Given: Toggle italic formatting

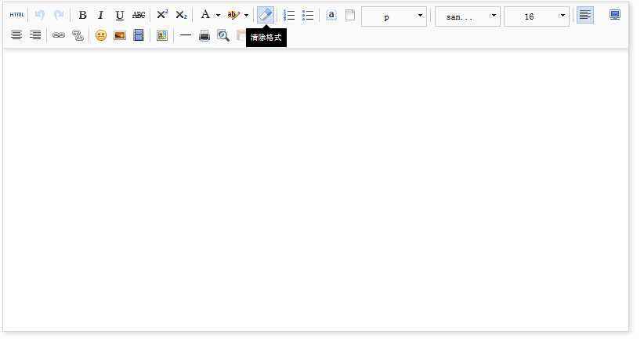Looking at the screenshot, I should pos(100,15).
